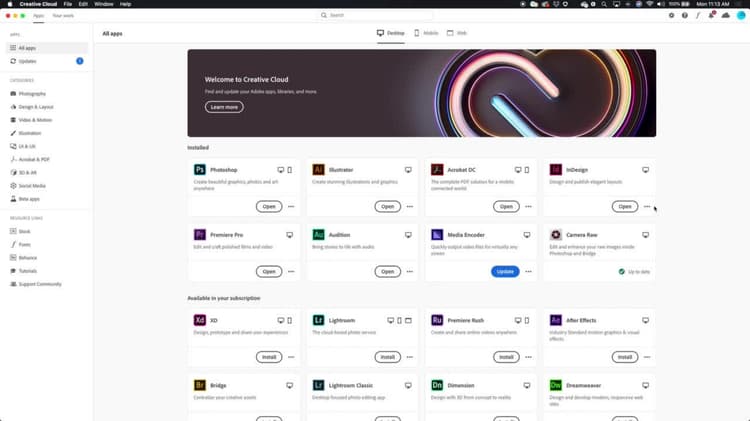The height and width of the screenshot is (421, 750).
Task: Open the File menu
Action: pyautogui.click(x=68, y=4)
